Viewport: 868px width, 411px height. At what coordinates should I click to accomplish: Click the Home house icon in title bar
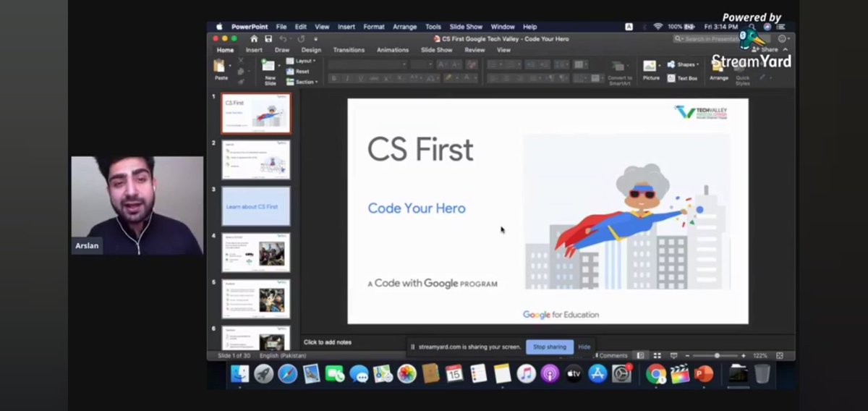tap(254, 38)
